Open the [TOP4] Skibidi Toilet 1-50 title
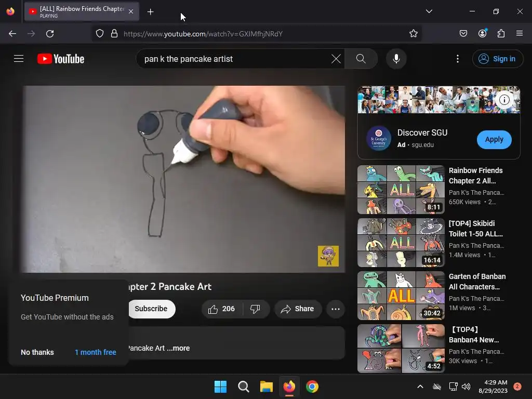Image resolution: width=532 pixels, height=399 pixels. pos(476,229)
